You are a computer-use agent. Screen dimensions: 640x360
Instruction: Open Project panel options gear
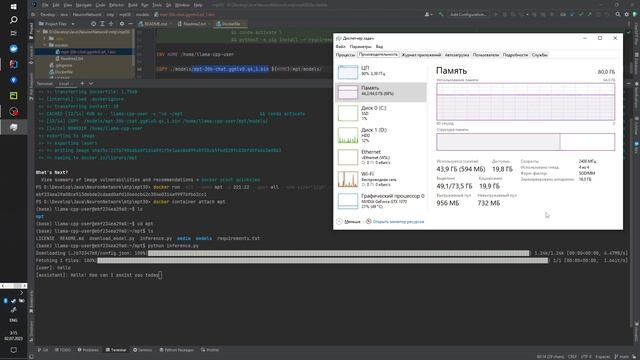[x=122, y=24]
